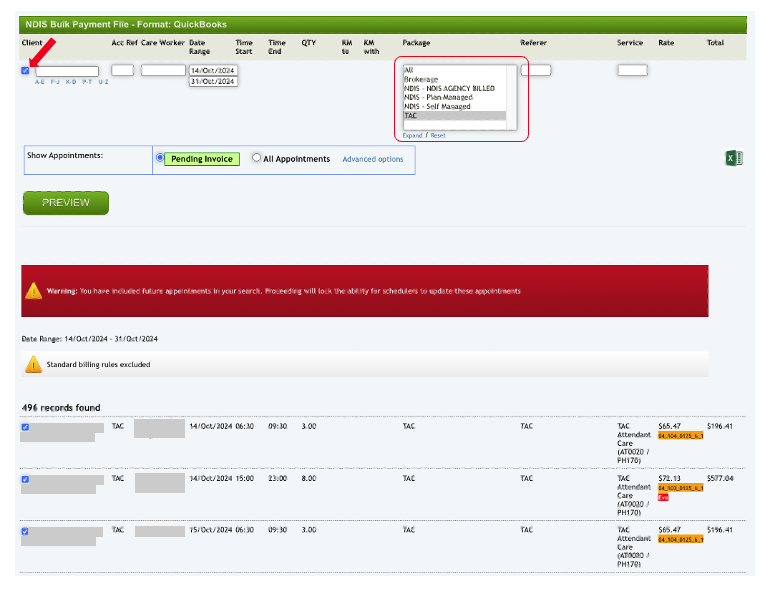Screen dimensions: 774x589
Task: Click the $577.04 total value
Action: (720, 478)
